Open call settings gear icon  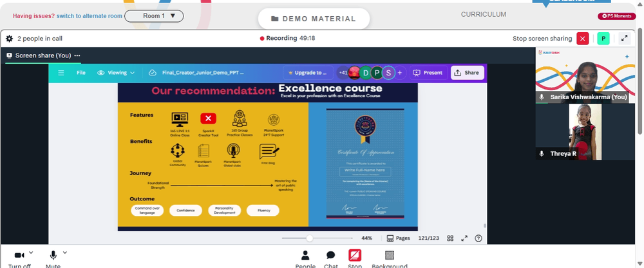[9, 39]
